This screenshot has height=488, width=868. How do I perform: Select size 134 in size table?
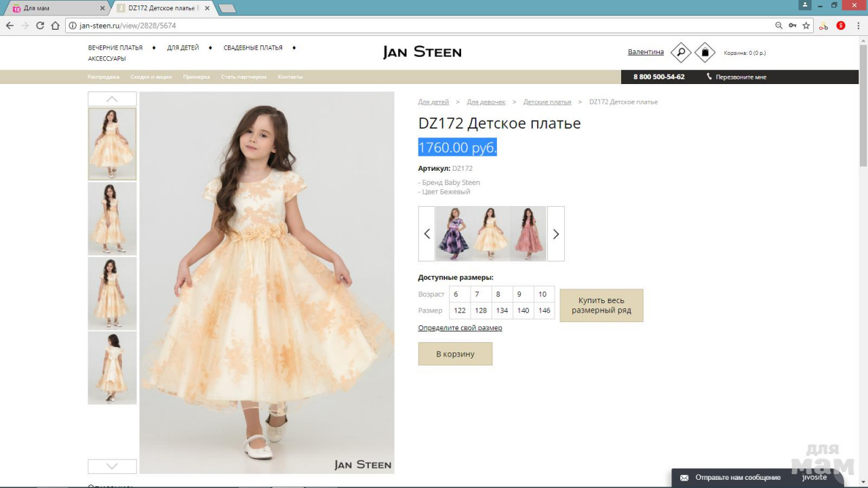pos(502,310)
